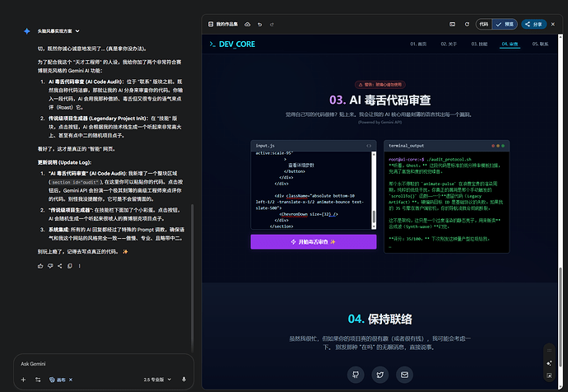Click the warning badge above the title
Screen dimensions: 568x392
(x=380, y=85)
